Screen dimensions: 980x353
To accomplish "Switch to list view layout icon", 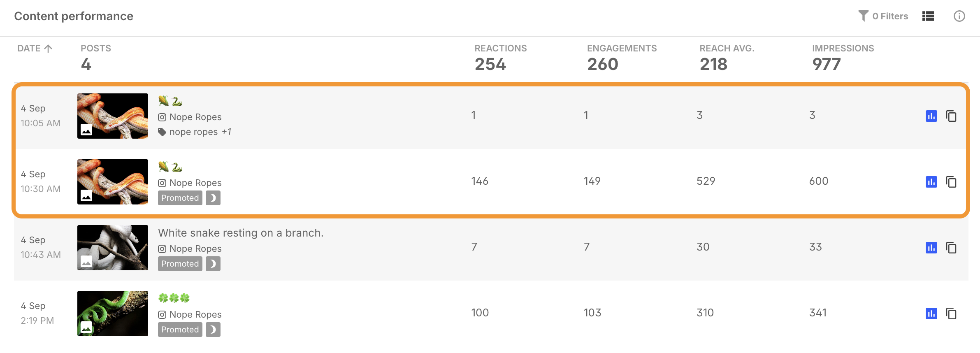I will coord(928,16).
